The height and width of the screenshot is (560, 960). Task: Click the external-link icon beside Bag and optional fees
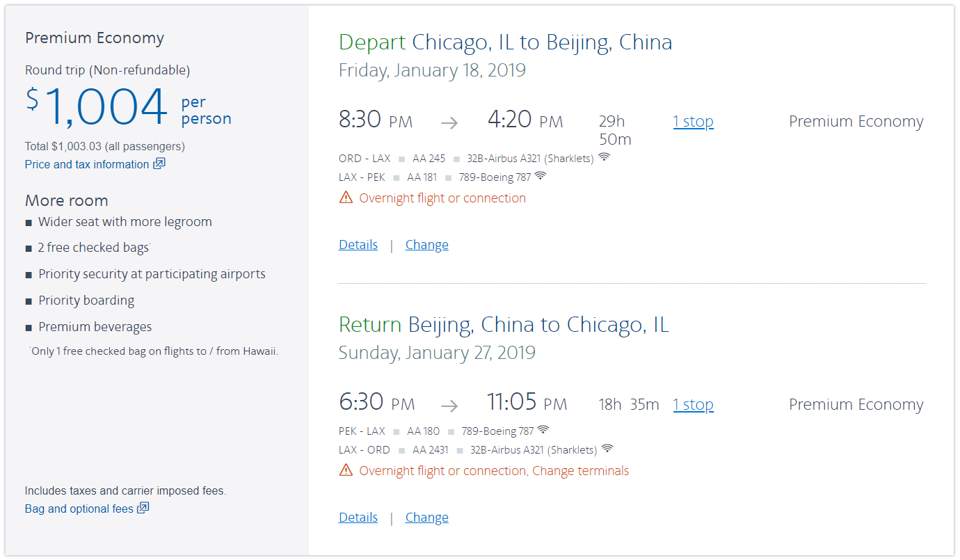(x=143, y=509)
